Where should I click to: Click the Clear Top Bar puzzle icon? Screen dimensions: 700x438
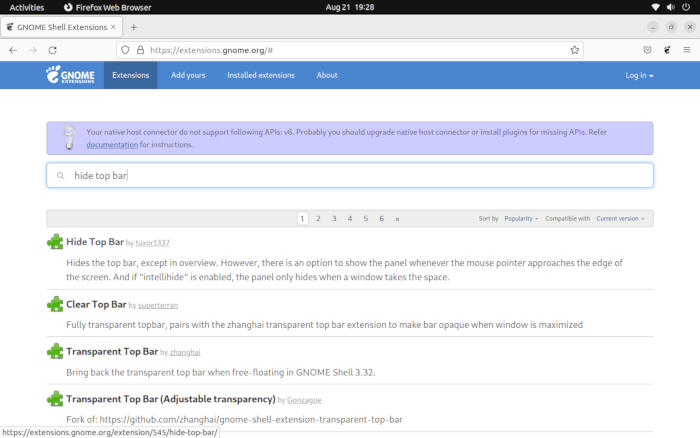[55, 304]
